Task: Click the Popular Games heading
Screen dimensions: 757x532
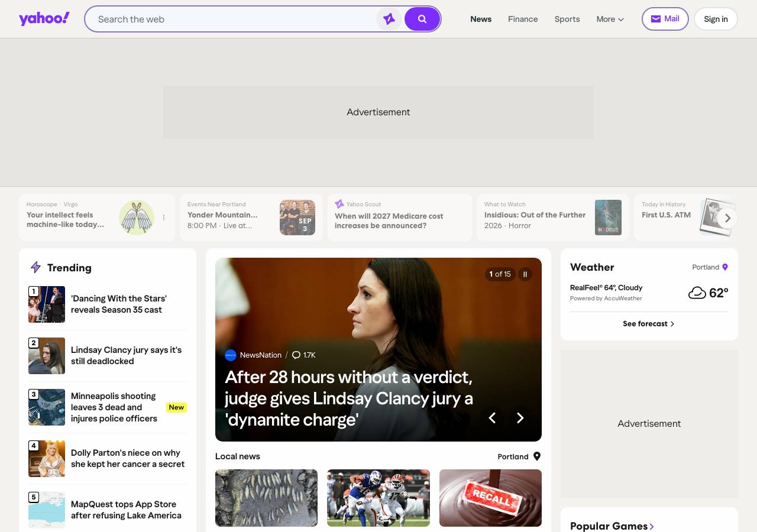Action: pyautogui.click(x=609, y=526)
